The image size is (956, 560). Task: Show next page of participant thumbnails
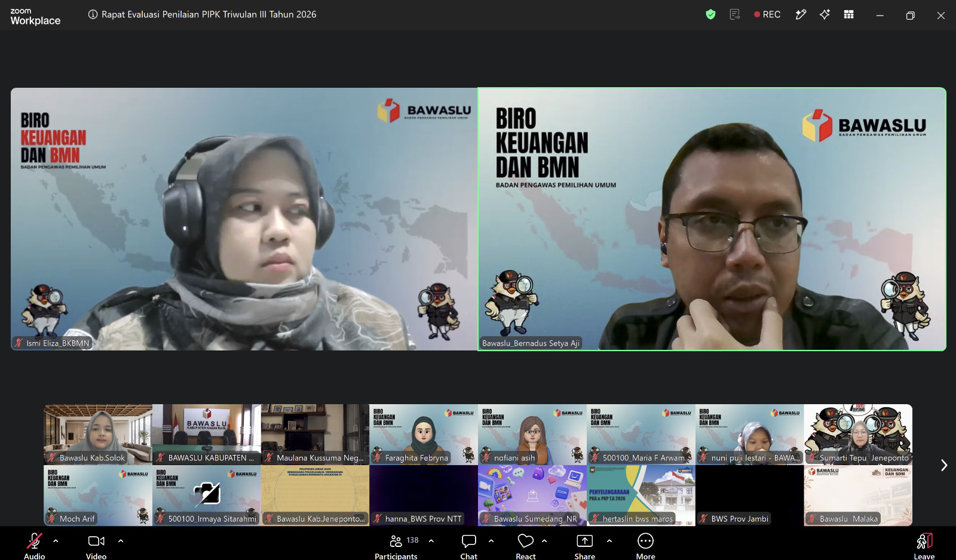(x=943, y=465)
